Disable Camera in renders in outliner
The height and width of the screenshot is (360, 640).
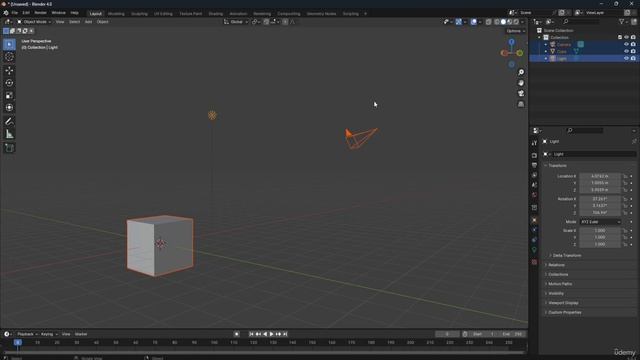point(633,44)
